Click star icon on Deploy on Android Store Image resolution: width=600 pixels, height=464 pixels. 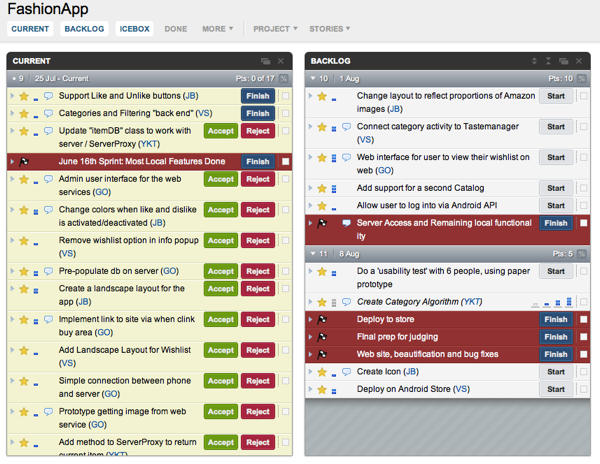tap(322, 389)
